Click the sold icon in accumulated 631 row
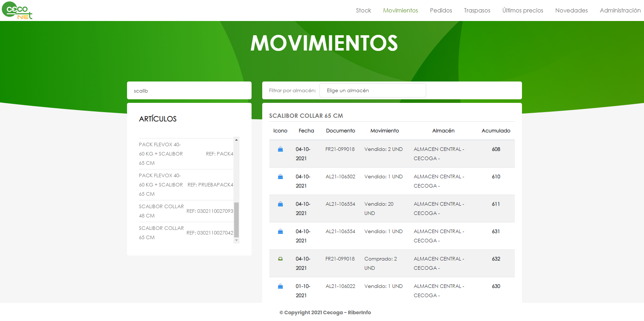The width and height of the screenshot is (644, 321). [x=280, y=232]
